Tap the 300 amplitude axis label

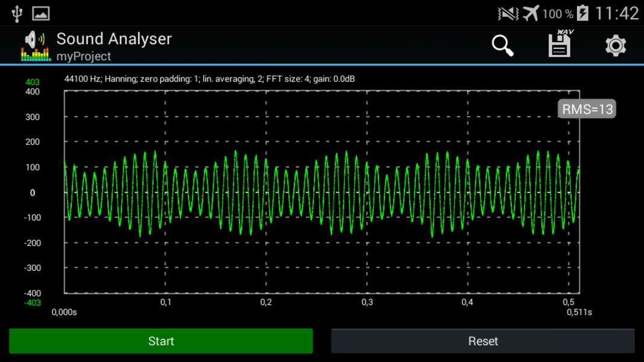point(33,117)
